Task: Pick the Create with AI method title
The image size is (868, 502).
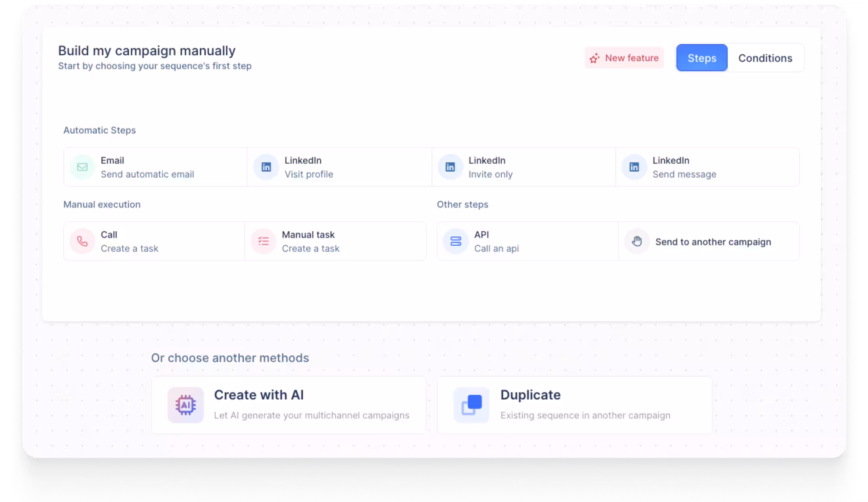Action: (x=259, y=395)
